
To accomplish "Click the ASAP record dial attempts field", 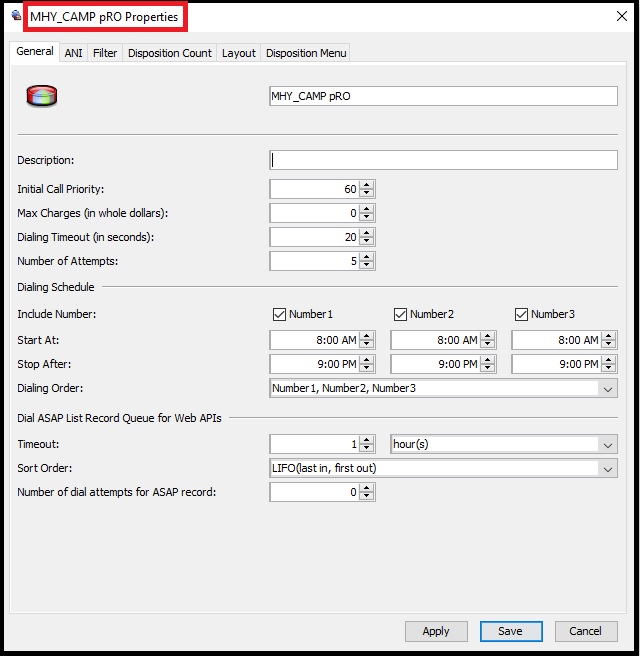I will point(314,492).
